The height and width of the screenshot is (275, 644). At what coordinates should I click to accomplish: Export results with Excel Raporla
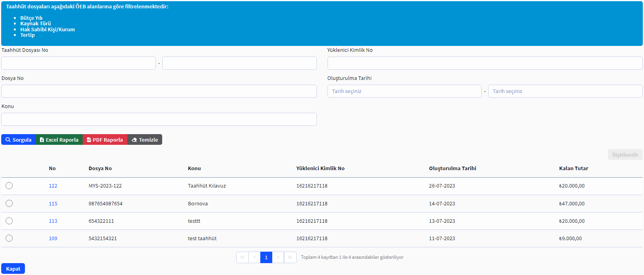(59, 140)
